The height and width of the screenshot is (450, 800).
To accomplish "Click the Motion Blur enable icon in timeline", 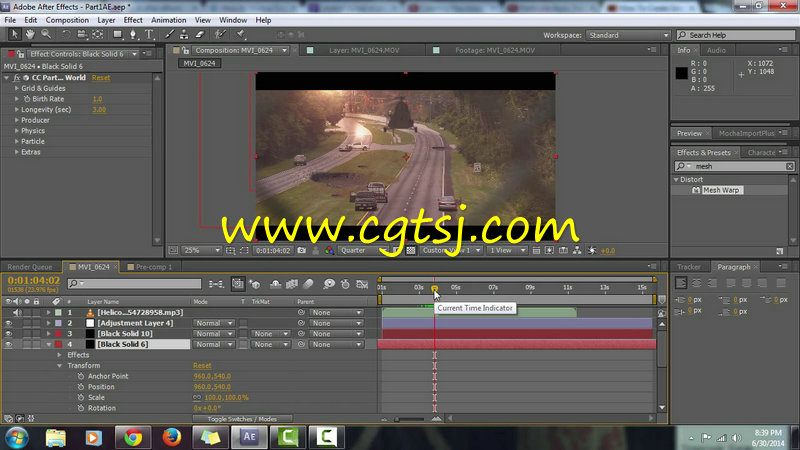I will click(x=308, y=284).
